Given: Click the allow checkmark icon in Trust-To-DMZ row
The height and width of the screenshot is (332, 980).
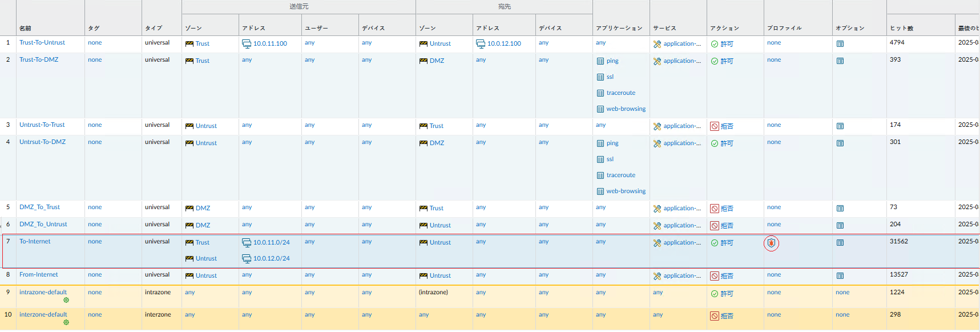Looking at the screenshot, I should click(x=714, y=61).
